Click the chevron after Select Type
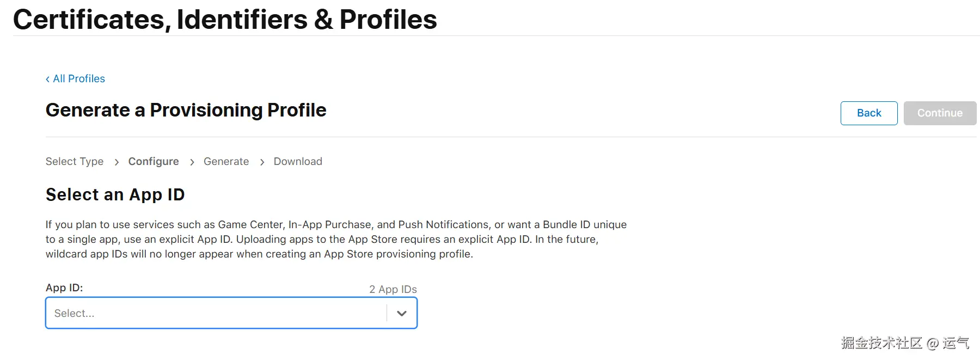This screenshot has height=361, width=980. click(117, 162)
